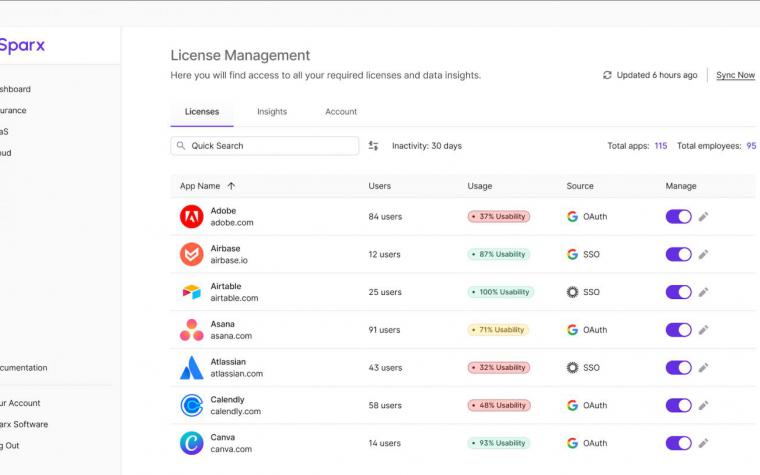Screen dimensions: 760x475
Task: Open the filter settings icon beside search
Action: (373, 145)
